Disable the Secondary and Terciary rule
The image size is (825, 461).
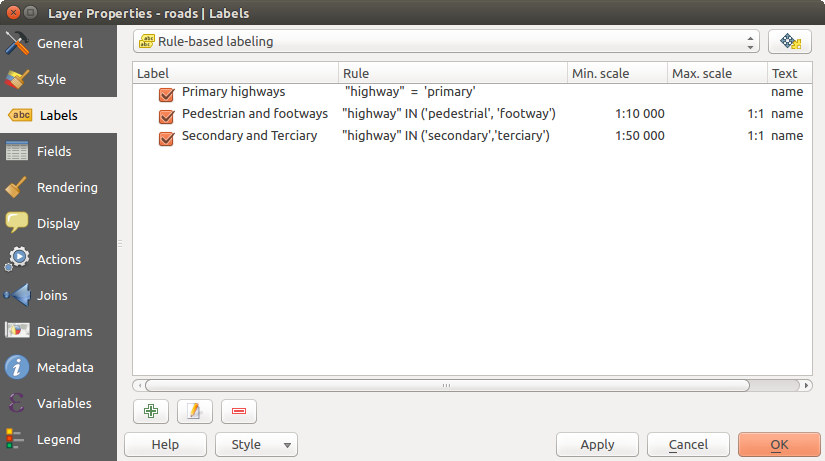167,137
